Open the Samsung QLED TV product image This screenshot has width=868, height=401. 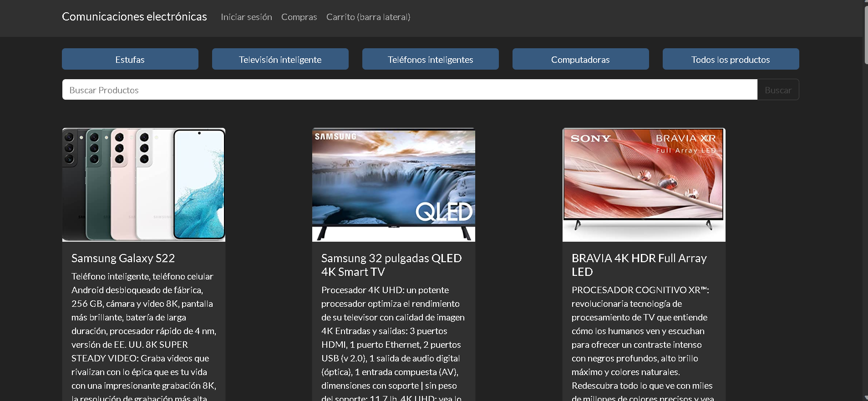coord(394,185)
